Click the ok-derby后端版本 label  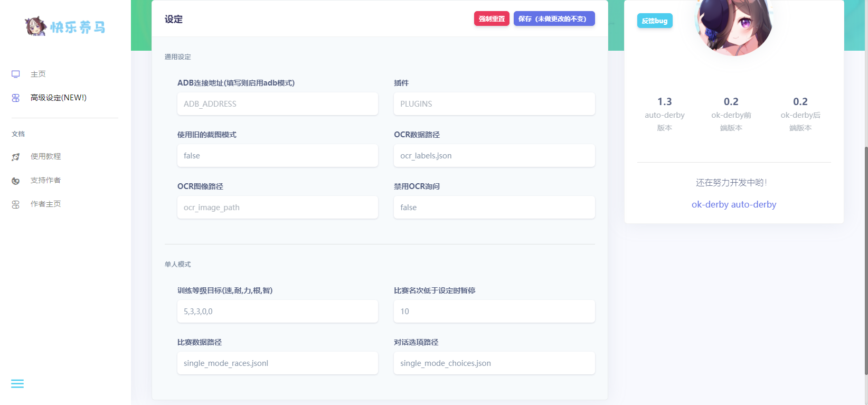(800, 121)
